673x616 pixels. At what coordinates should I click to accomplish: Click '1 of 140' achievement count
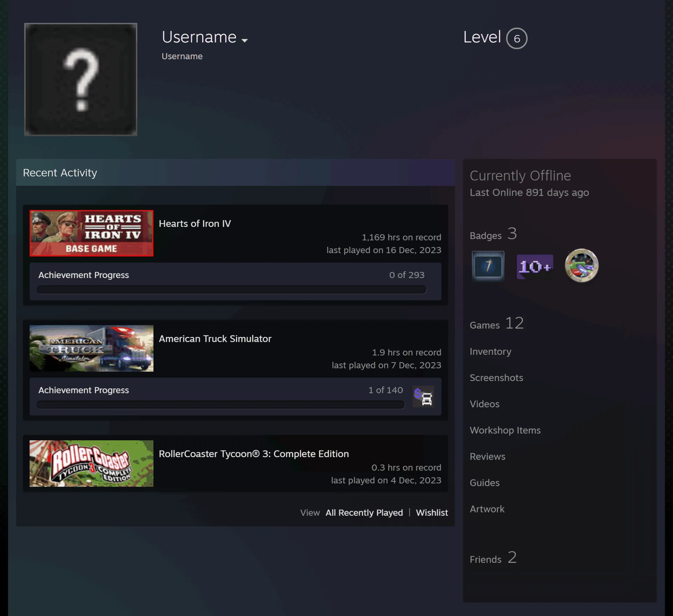pos(386,390)
